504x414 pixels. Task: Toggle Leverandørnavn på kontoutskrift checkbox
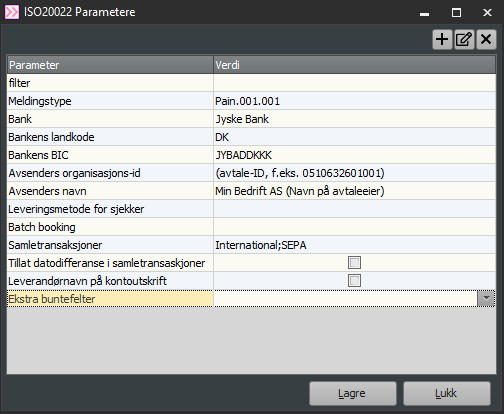click(354, 281)
